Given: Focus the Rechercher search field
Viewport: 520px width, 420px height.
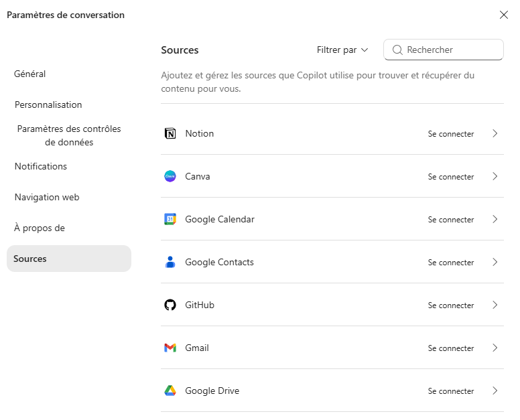Looking at the screenshot, I should (x=444, y=50).
